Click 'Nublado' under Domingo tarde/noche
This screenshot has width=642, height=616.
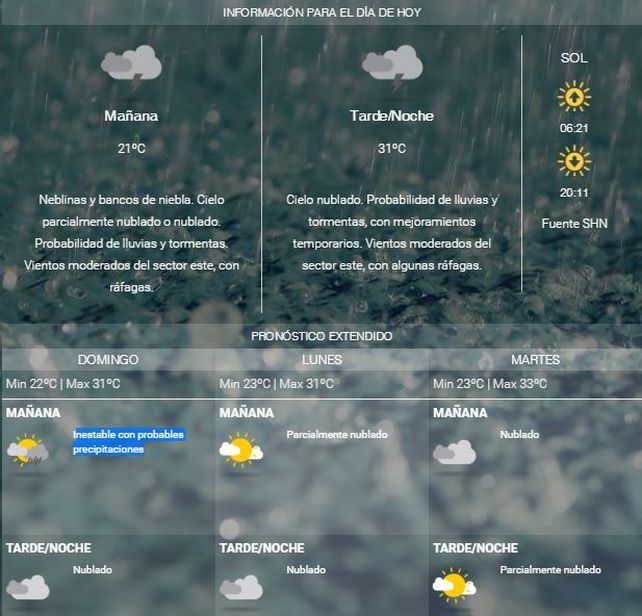click(x=93, y=570)
